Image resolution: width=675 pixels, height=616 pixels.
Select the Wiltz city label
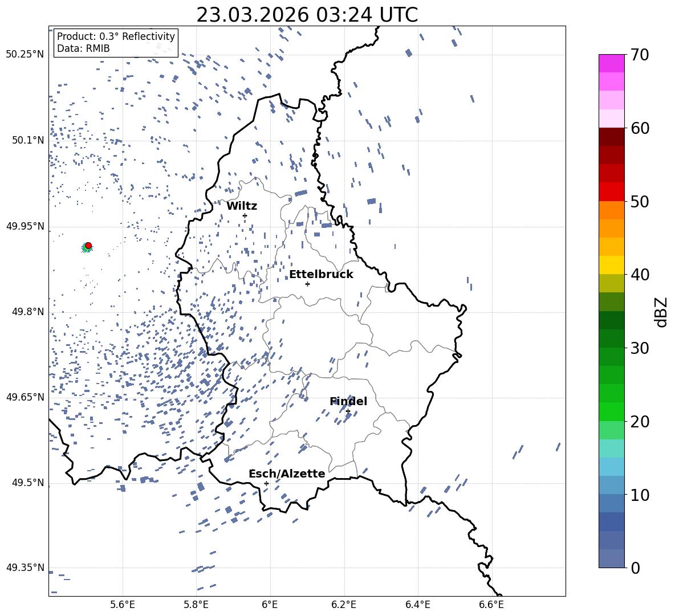point(242,206)
